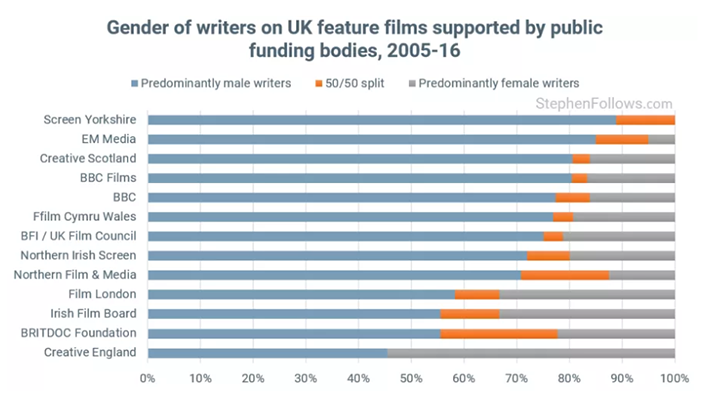Click the 'BBC Films' axis label

click(108, 178)
